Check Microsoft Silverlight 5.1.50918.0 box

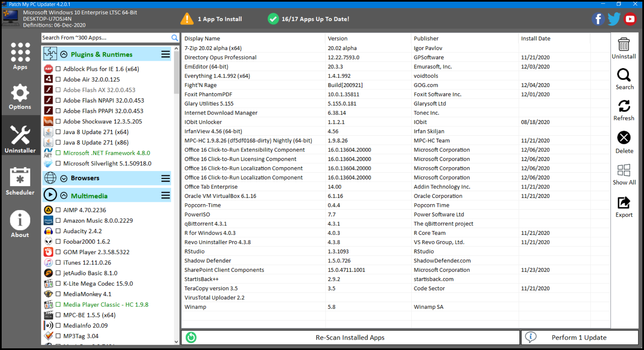coord(58,163)
